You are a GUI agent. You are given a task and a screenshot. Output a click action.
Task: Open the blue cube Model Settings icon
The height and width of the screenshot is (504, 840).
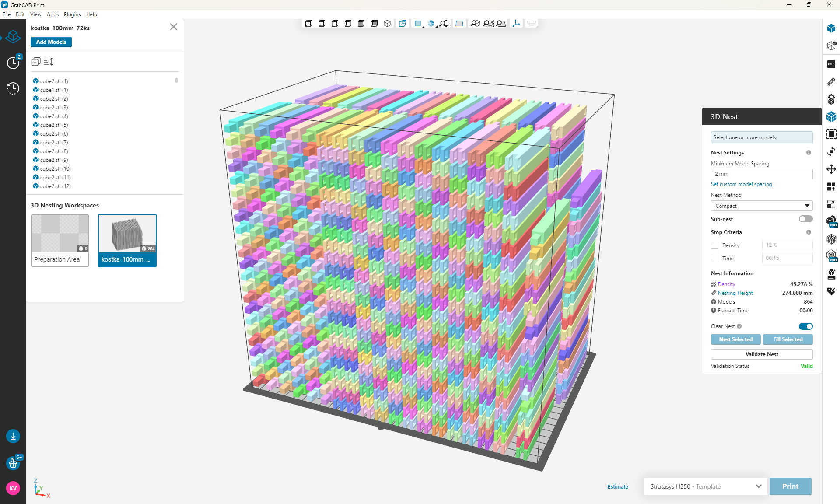[831, 28]
